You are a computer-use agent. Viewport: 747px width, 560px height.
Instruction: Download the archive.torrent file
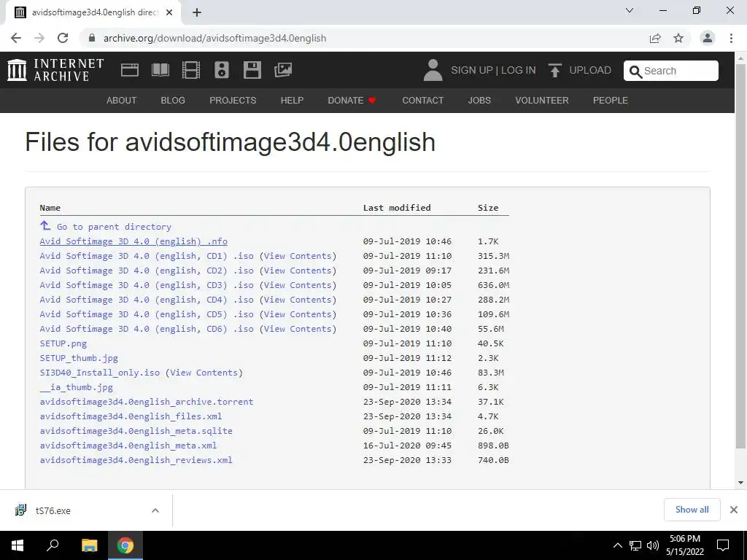click(147, 402)
